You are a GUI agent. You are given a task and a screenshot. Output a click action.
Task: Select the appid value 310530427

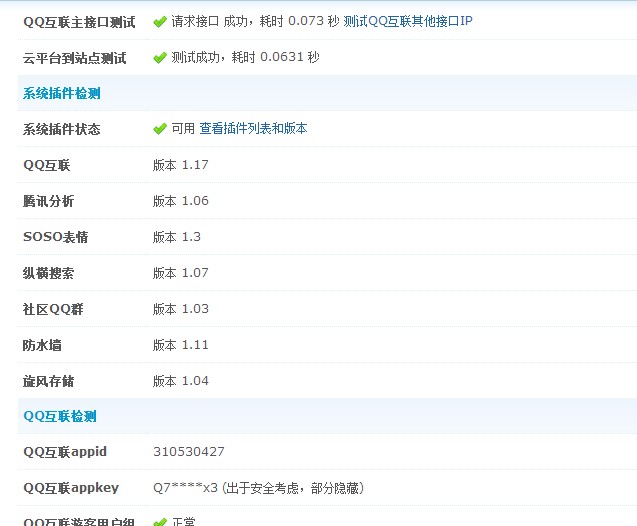pyautogui.click(x=188, y=452)
